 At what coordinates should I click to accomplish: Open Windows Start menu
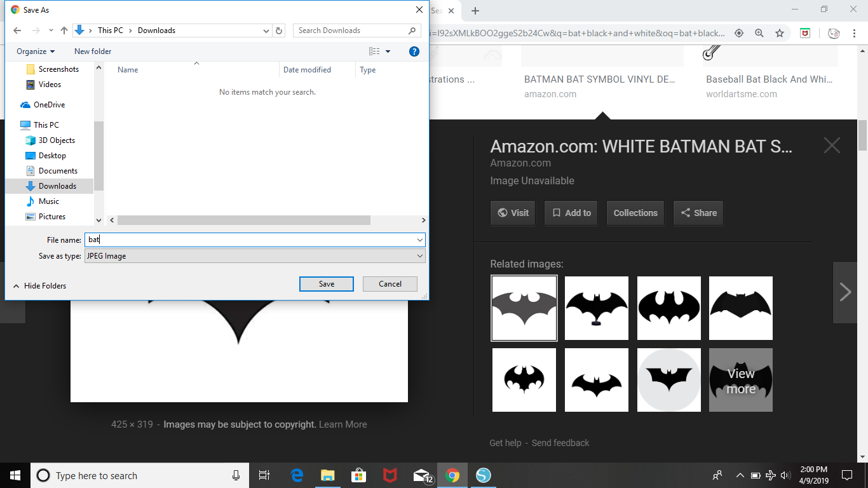click(15, 475)
